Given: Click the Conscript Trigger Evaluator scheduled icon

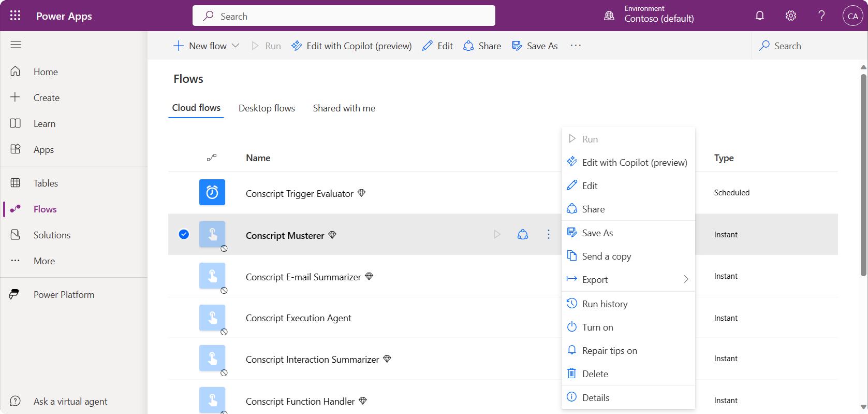Looking at the screenshot, I should tap(212, 192).
